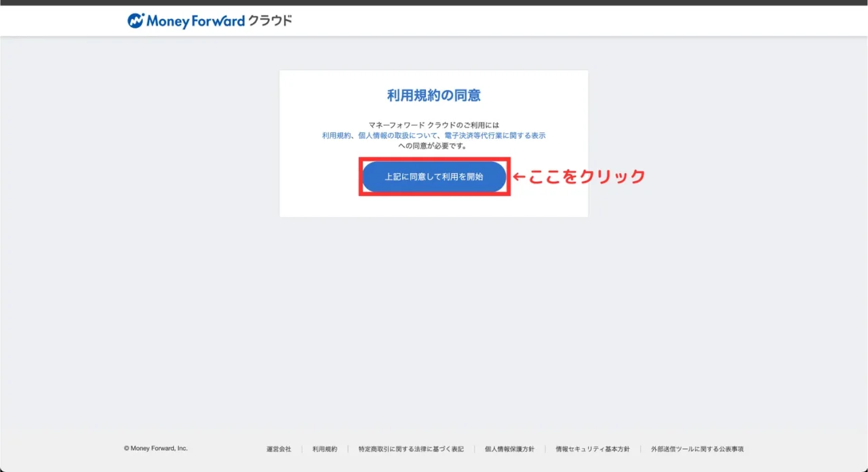Click the への同意が必要です。 text line
Viewport: 868px width, 472px height.
pos(433,146)
